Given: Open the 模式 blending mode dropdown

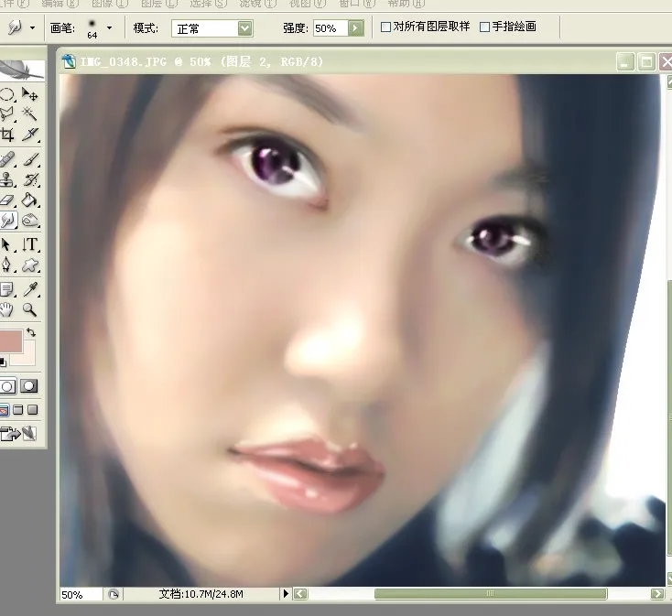Looking at the screenshot, I should [x=244, y=28].
